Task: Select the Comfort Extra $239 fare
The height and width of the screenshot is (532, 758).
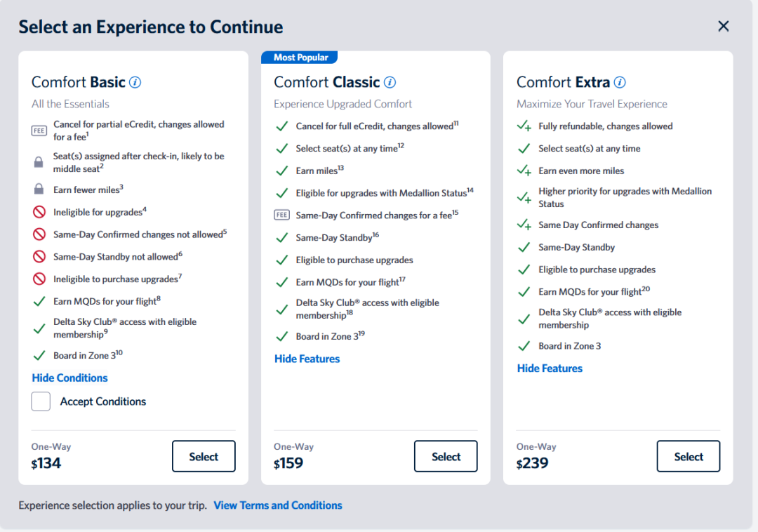Action: [x=689, y=456]
